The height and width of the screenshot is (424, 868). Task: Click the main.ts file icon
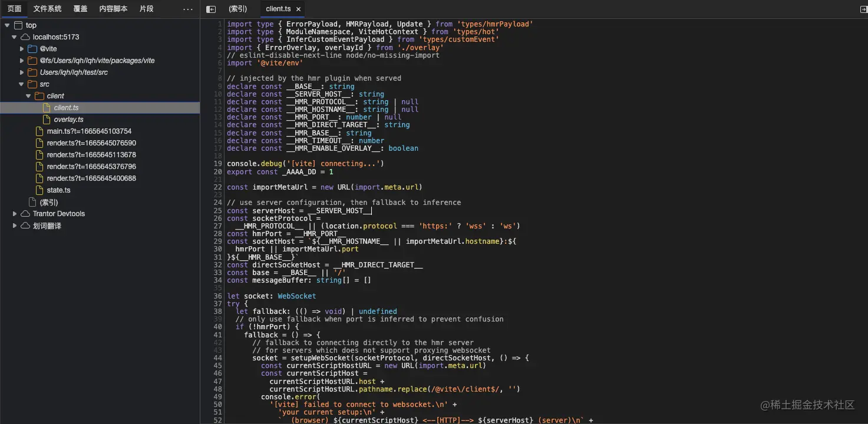tap(40, 131)
